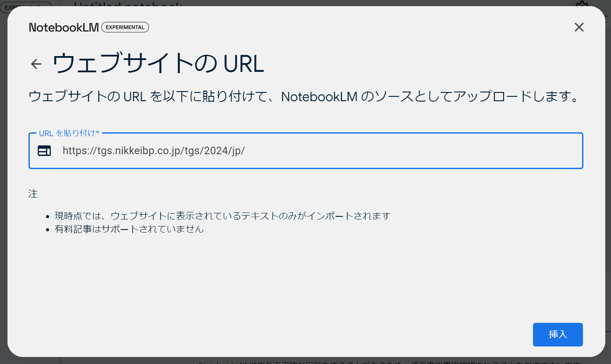Go back using the left arrow
The height and width of the screenshot is (364, 611).
36,64
